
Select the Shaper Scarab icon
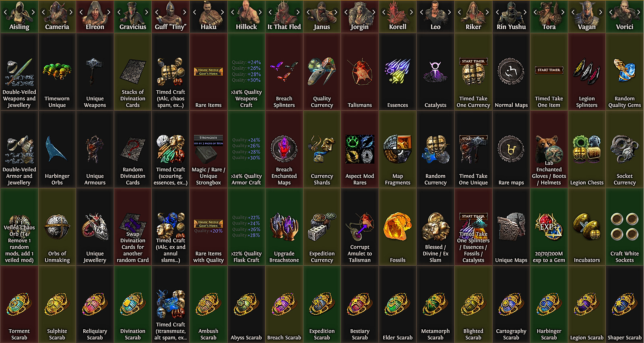click(624, 304)
